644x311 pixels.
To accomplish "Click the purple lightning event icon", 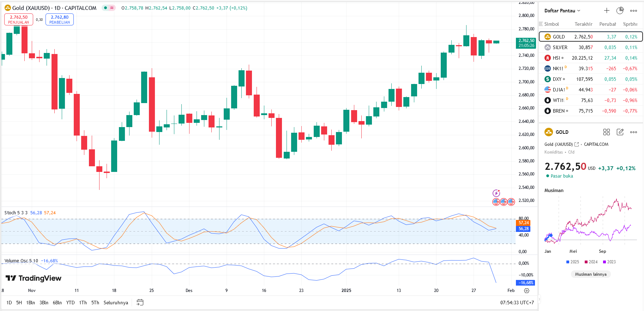I will click(496, 193).
